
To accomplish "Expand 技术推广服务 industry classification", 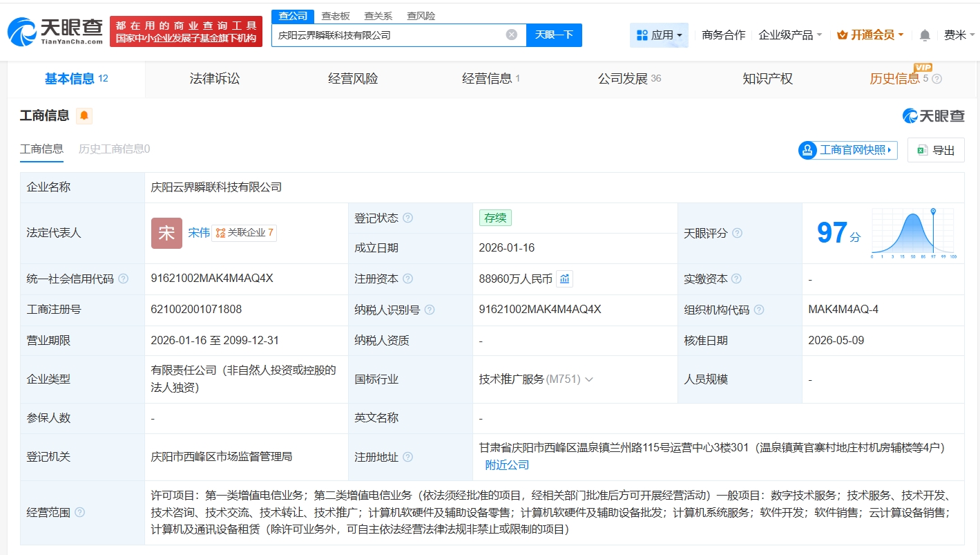I will (x=588, y=379).
